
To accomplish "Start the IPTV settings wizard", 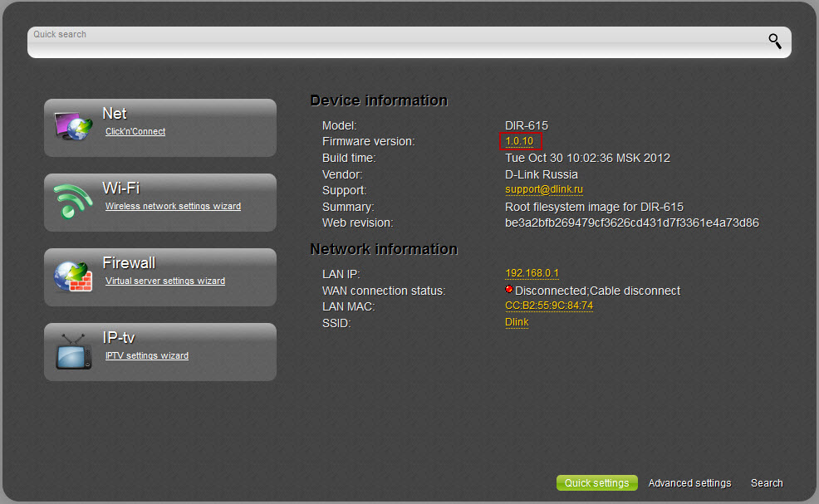I will pos(147,355).
